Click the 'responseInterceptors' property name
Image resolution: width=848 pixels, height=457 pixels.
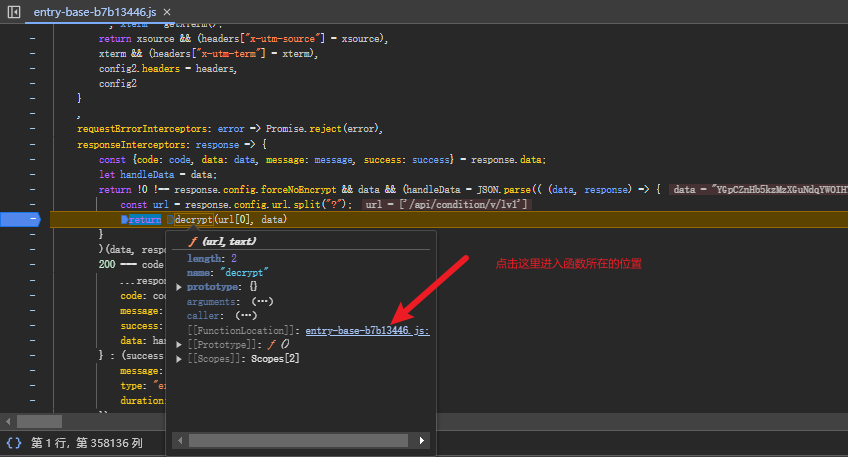[x=131, y=144]
